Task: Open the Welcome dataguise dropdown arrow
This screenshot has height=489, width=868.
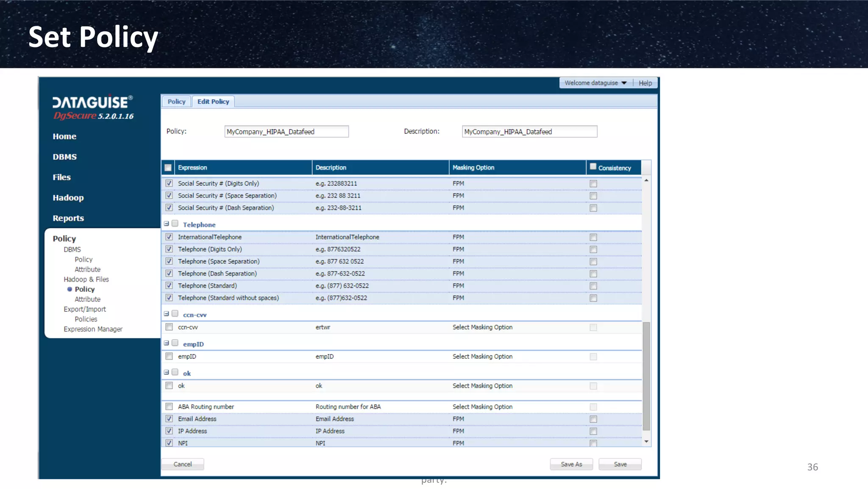Action: [624, 83]
